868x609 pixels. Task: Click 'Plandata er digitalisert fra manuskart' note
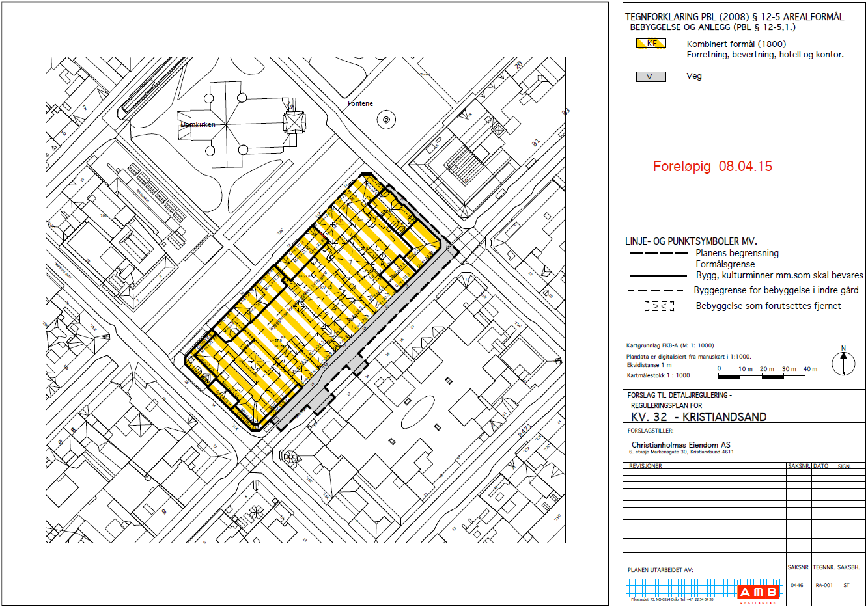[x=688, y=357]
